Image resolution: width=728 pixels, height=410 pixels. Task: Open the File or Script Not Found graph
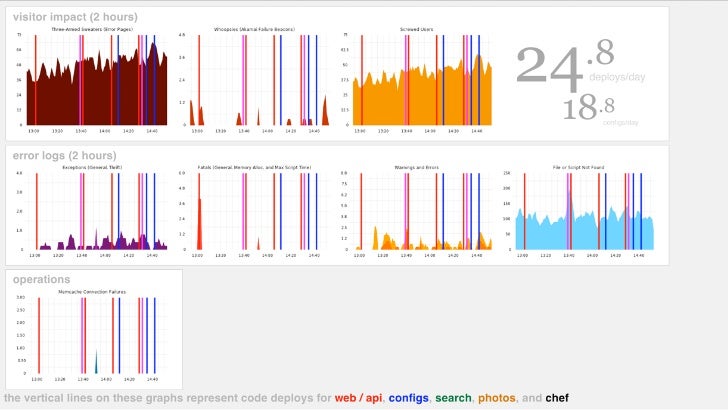point(578,211)
